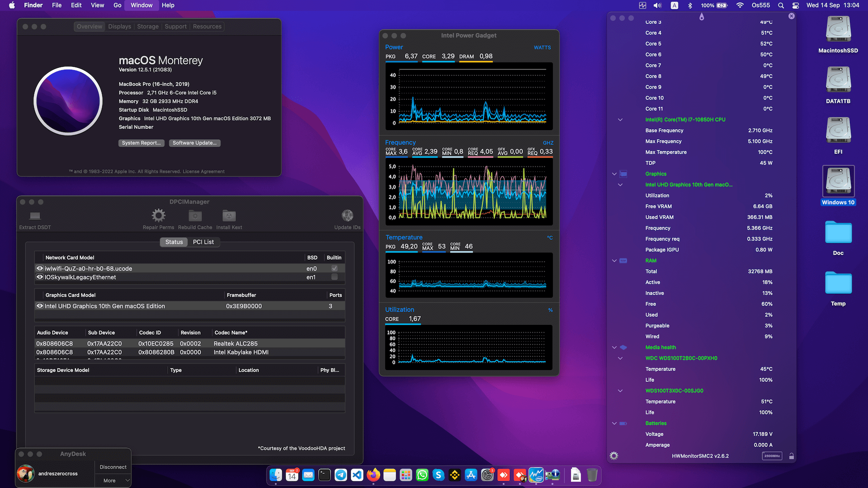Click the Software Update button

(x=194, y=143)
